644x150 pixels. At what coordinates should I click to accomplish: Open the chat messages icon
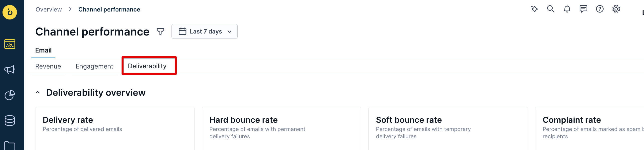tap(583, 9)
